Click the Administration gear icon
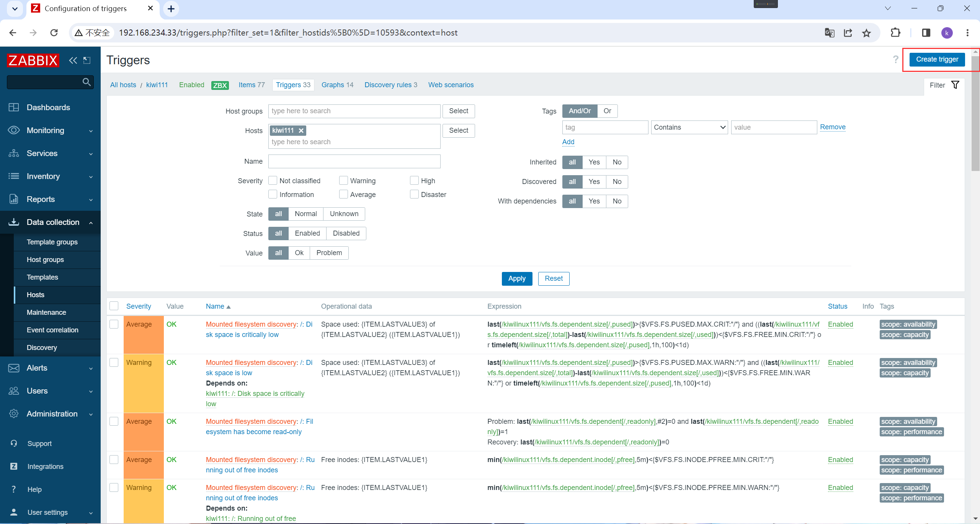980x524 pixels. pos(14,414)
